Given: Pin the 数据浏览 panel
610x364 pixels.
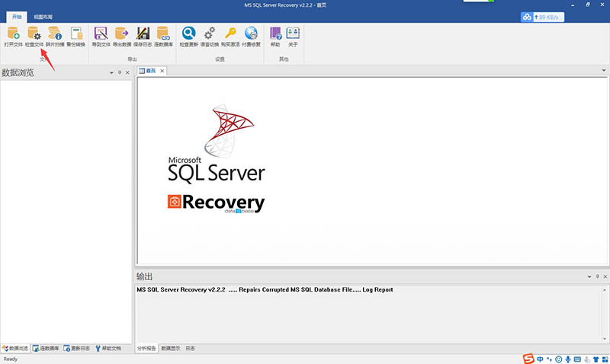Looking at the screenshot, I should 120,72.
